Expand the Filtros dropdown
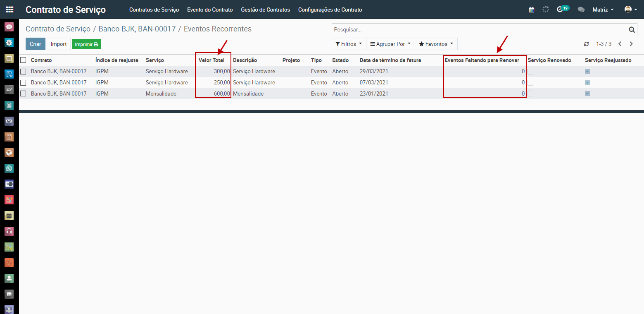The image size is (644, 314). [x=349, y=44]
